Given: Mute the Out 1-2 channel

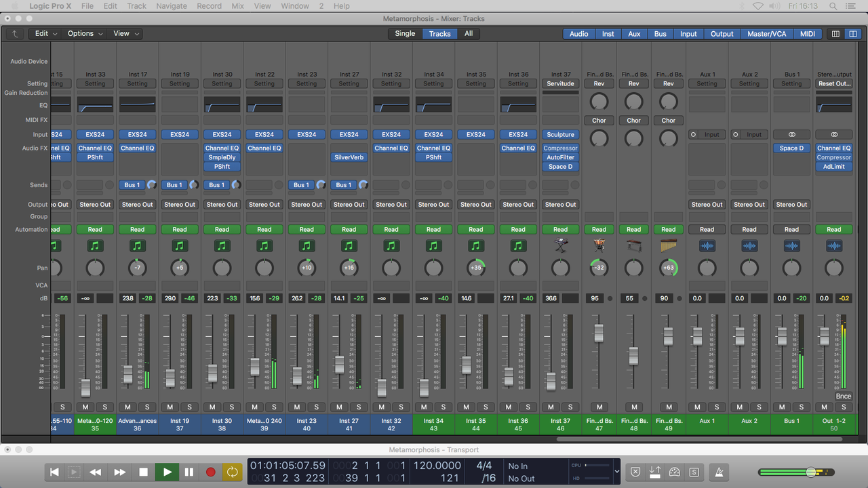Looking at the screenshot, I should tap(824, 407).
